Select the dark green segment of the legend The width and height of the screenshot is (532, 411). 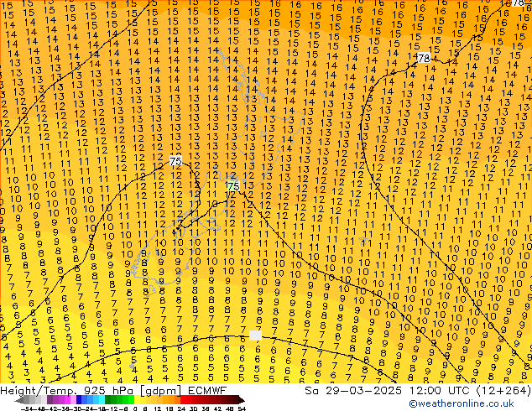(107, 399)
